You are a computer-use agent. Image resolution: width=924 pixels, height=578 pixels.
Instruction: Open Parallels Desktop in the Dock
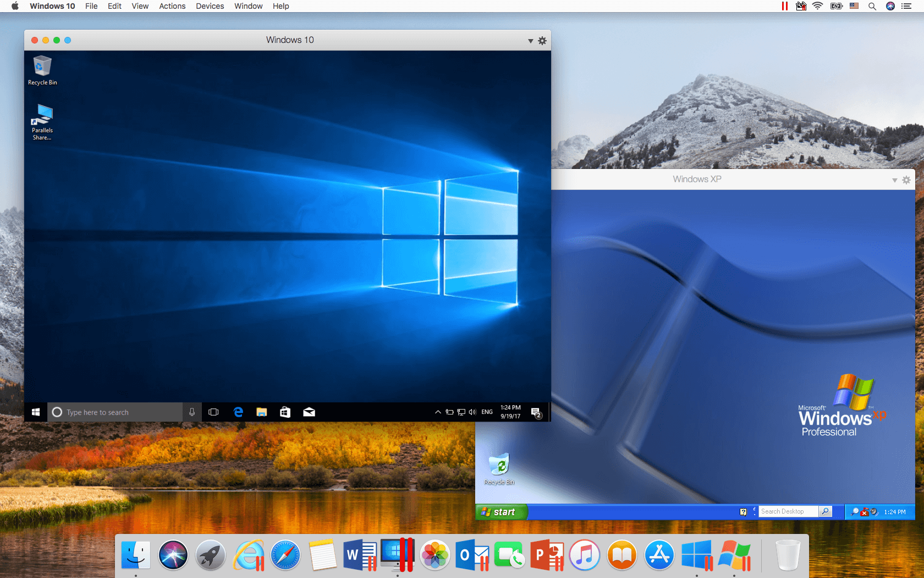click(398, 555)
